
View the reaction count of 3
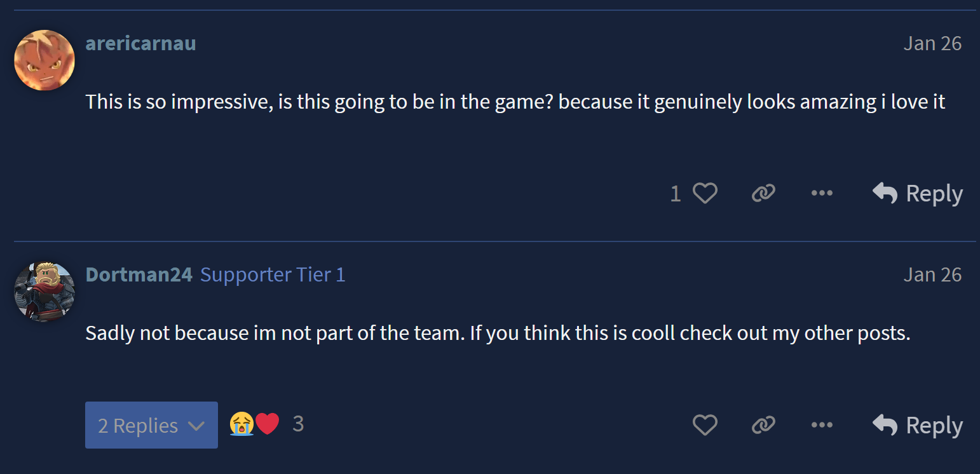298,424
